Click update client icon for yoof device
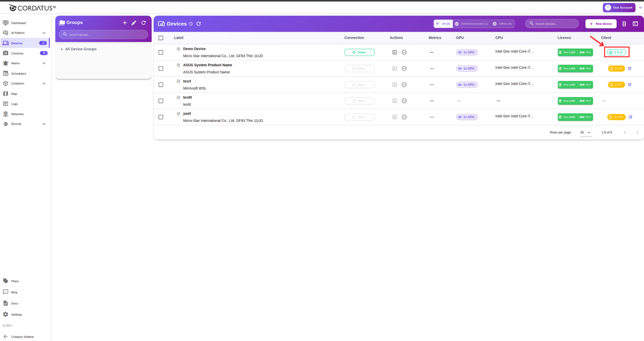 pos(630,117)
